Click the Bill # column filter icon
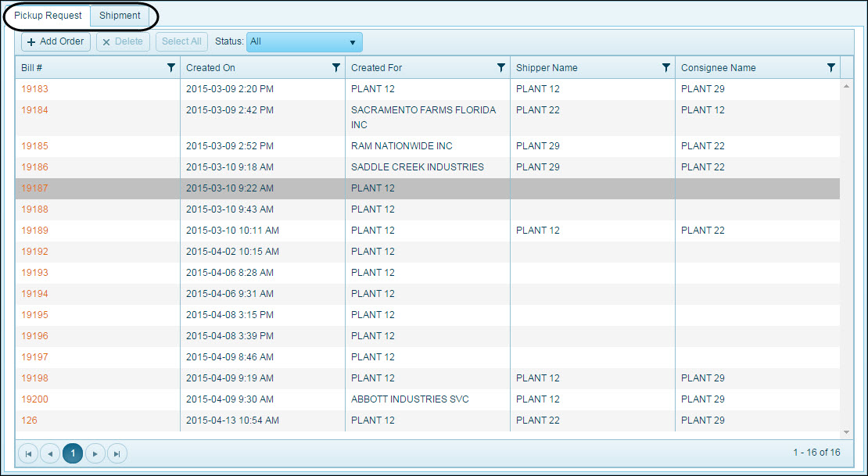 point(171,68)
